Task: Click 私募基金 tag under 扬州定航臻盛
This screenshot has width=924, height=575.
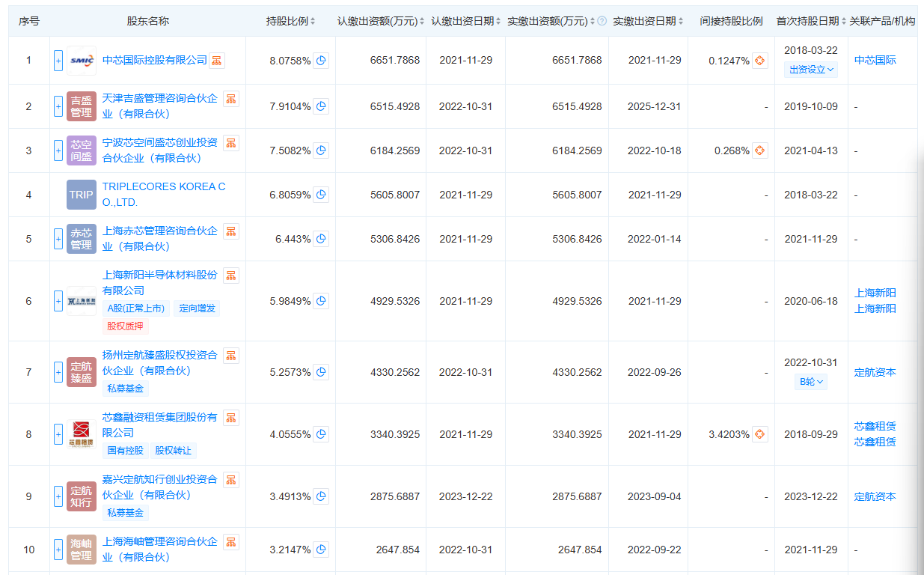Action: pyautogui.click(x=126, y=389)
